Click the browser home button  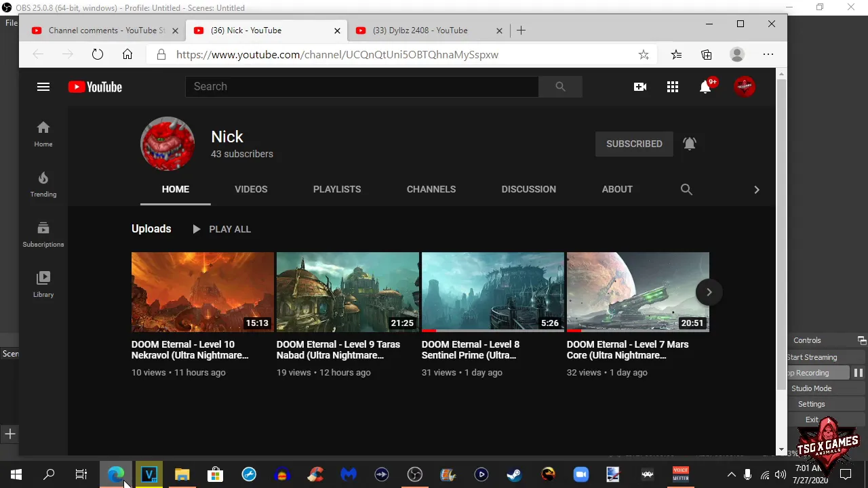tap(127, 55)
